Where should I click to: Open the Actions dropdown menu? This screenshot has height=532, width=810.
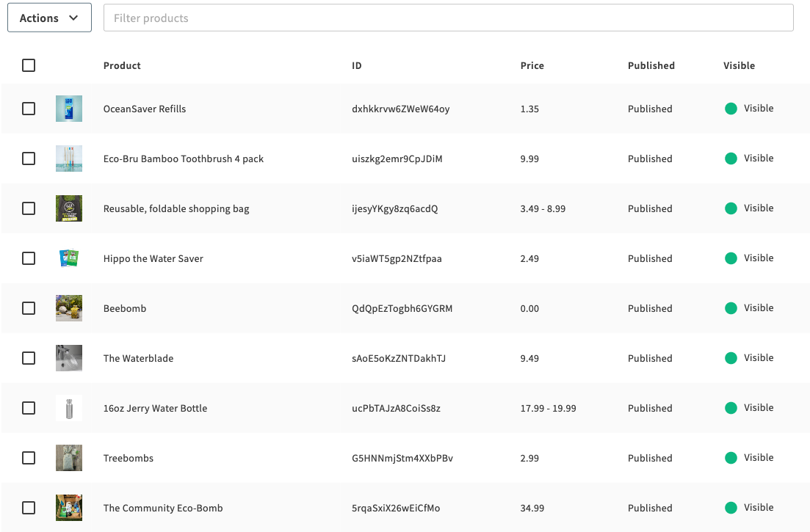coord(49,18)
